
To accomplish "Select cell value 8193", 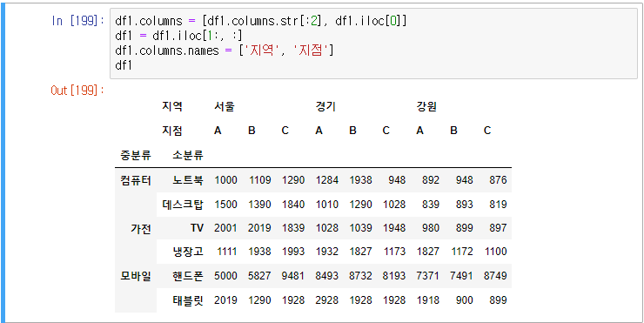I will pyautogui.click(x=394, y=276).
